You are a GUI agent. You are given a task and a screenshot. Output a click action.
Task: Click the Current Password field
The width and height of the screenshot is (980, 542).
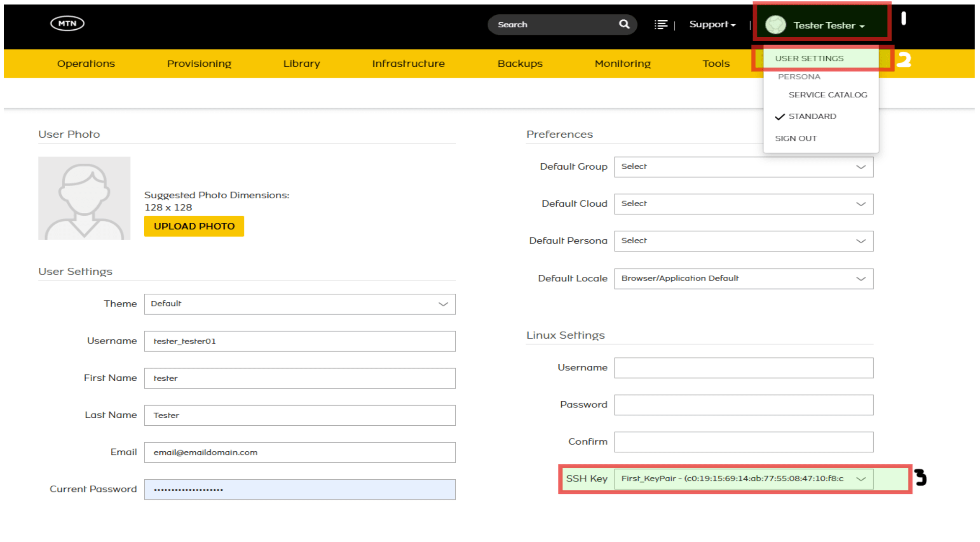(300, 489)
